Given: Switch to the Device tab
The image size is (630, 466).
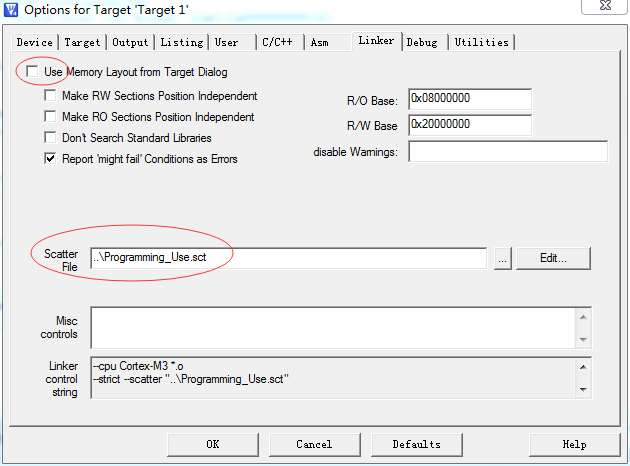Looking at the screenshot, I should [x=35, y=42].
